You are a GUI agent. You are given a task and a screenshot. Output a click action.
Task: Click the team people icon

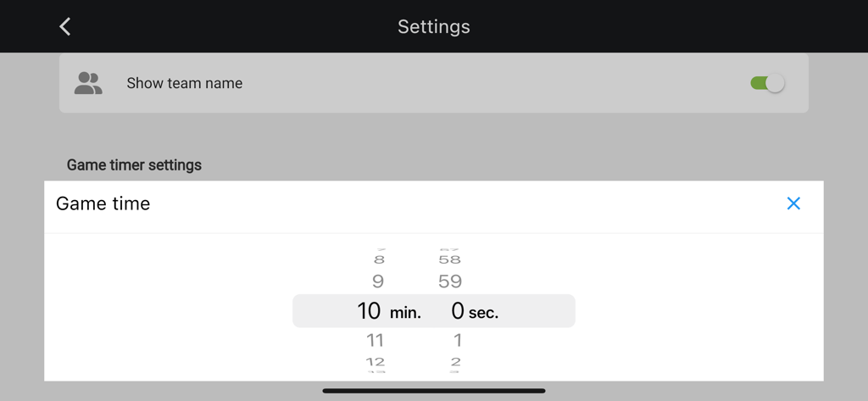point(88,83)
